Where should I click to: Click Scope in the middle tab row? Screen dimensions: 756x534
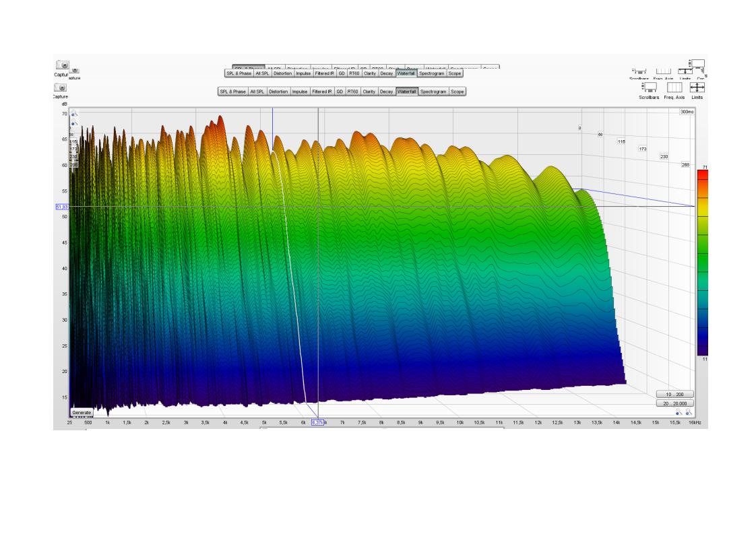(455, 73)
